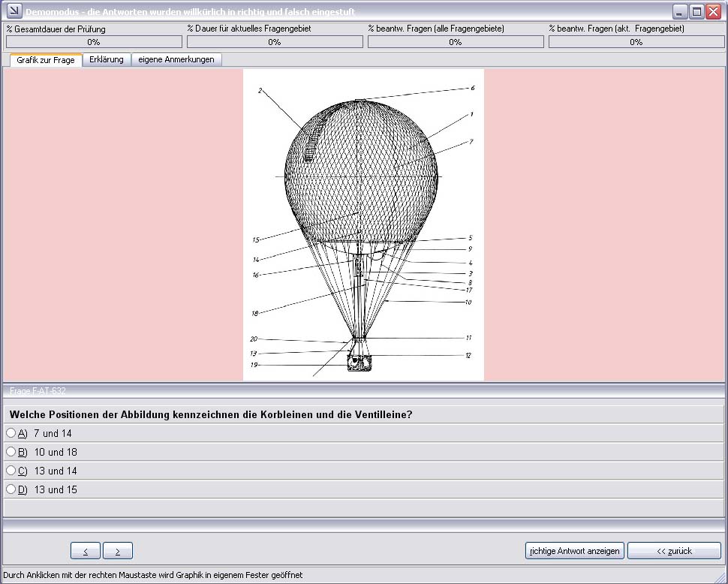This screenshot has width=728, height=584.
Task: Open the eigene Anmerkungen tab
Action: tap(176, 59)
